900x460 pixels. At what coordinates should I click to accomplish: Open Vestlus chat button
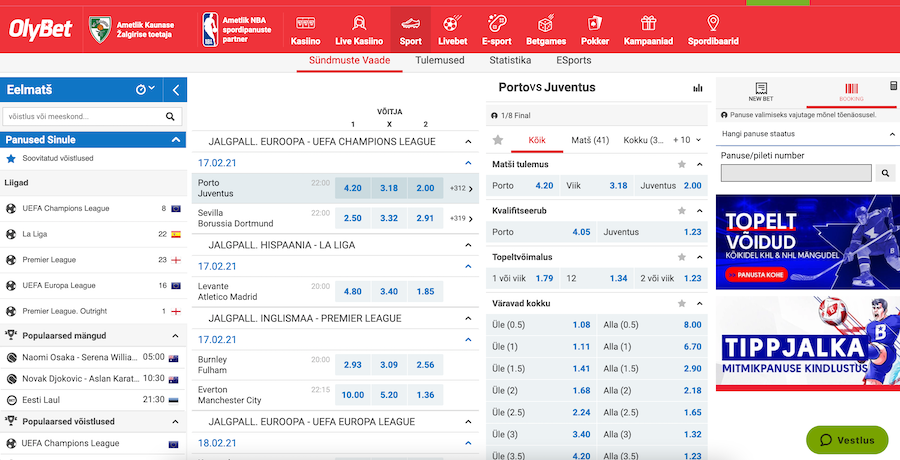point(847,440)
